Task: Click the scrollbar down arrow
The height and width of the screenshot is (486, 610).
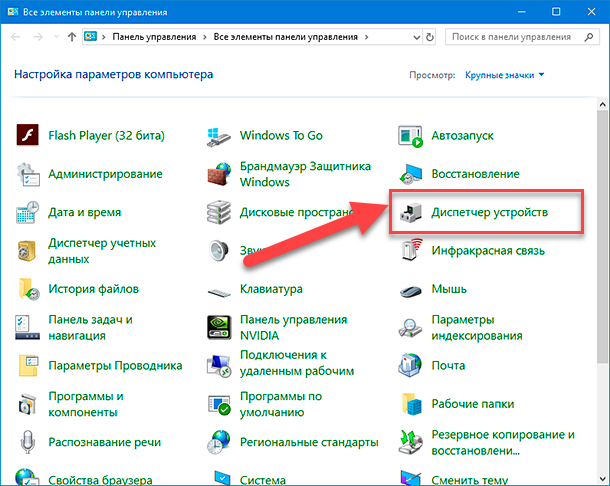Action: (602, 479)
